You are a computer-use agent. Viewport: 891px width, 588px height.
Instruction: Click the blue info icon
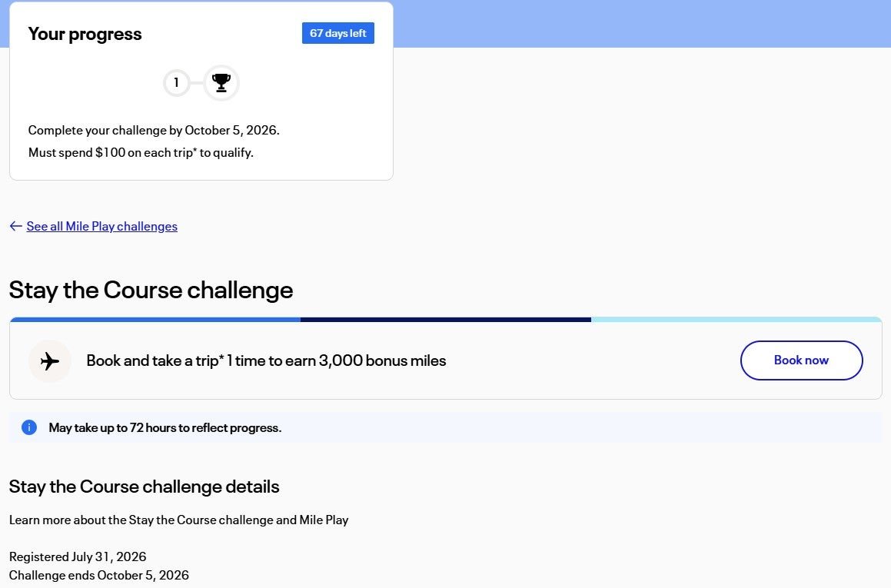tap(29, 427)
